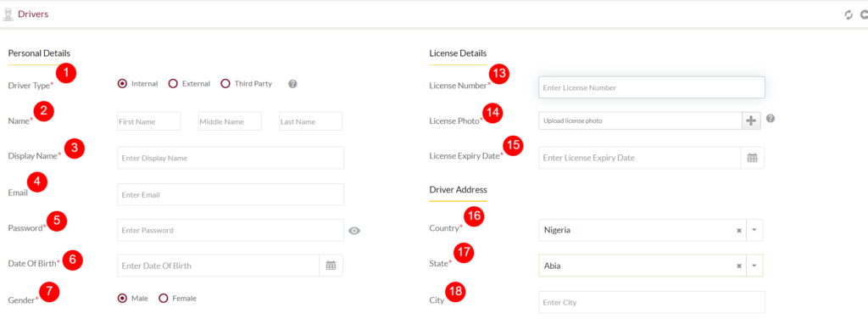Click the First Name input field
868x319 pixels.
click(149, 121)
